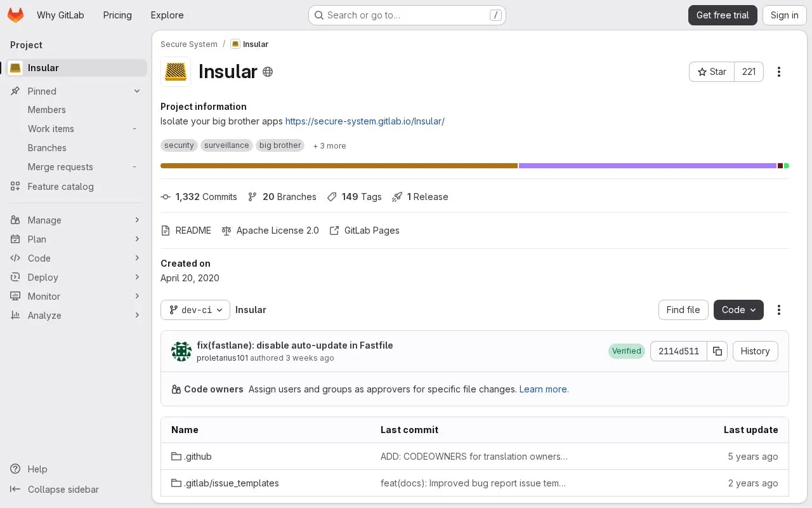Expand the Code section in sidebar
The image size is (812, 508).
[76, 258]
